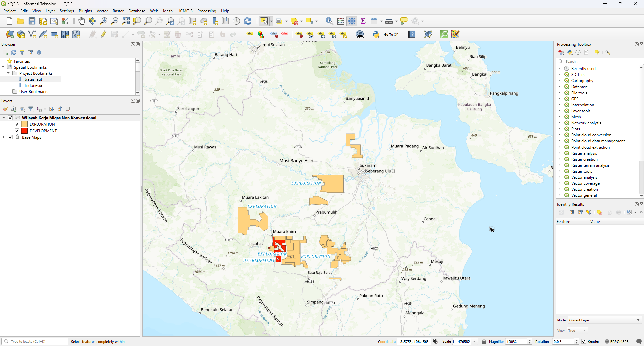Expand the Vector analysis toolbox group
Screen dimensions: 644x346
pos(559,177)
